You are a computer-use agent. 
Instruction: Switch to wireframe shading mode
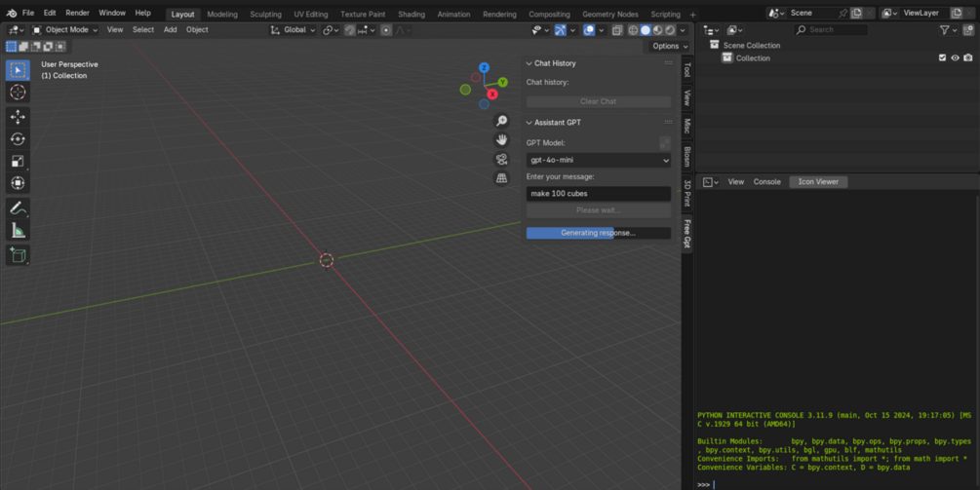click(x=633, y=30)
